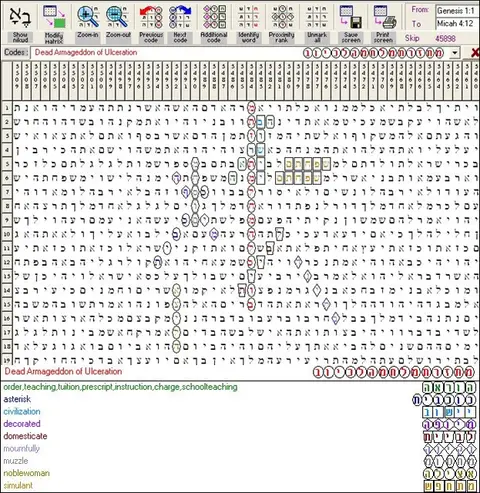Screen dimensions: 480x493
Task: Click the Unmark all label button
Action: [317, 37]
